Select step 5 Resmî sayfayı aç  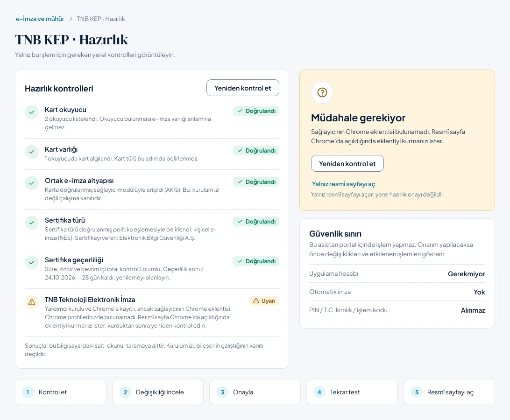[449, 392]
